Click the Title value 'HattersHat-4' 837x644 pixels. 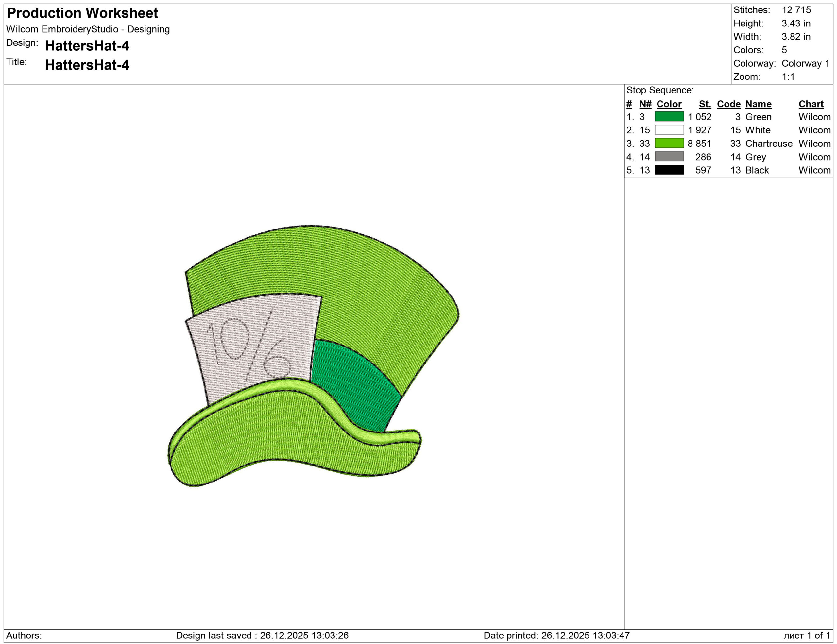(87, 65)
